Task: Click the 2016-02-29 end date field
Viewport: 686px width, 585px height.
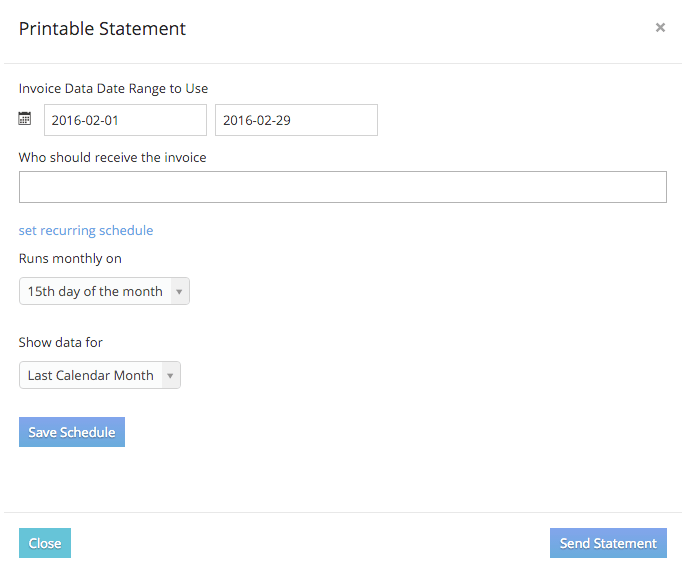Action: tap(296, 120)
